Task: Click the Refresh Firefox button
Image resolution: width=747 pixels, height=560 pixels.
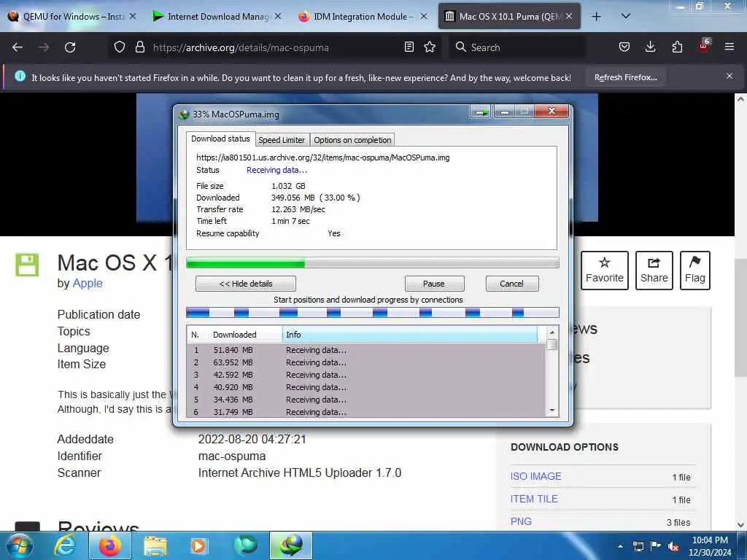Action: tap(625, 77)
